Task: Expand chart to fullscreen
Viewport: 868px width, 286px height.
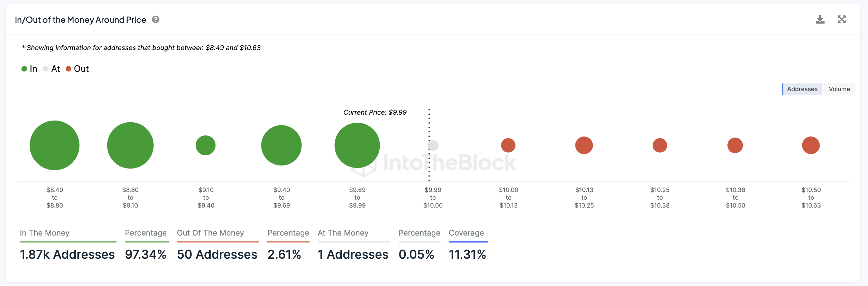Action: point(842,19)
